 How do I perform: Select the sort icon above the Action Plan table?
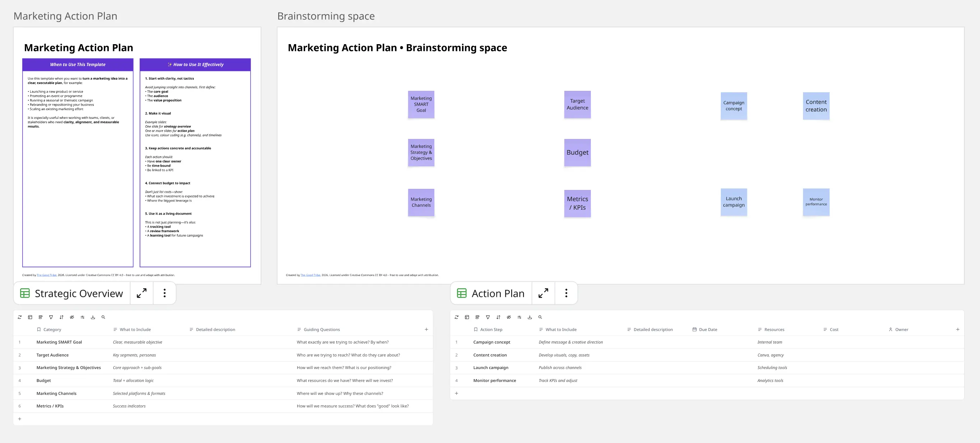pos(498,317)
